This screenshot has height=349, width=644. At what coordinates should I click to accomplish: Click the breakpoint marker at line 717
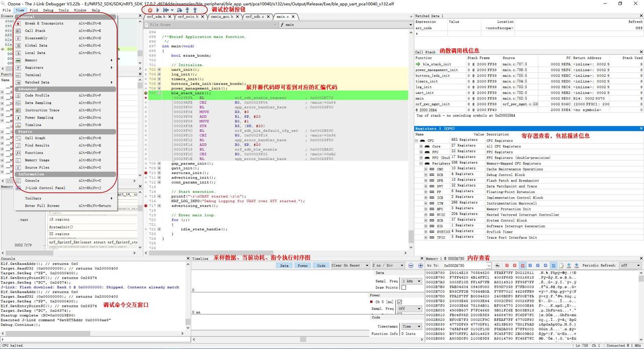(x=146, y=206)
